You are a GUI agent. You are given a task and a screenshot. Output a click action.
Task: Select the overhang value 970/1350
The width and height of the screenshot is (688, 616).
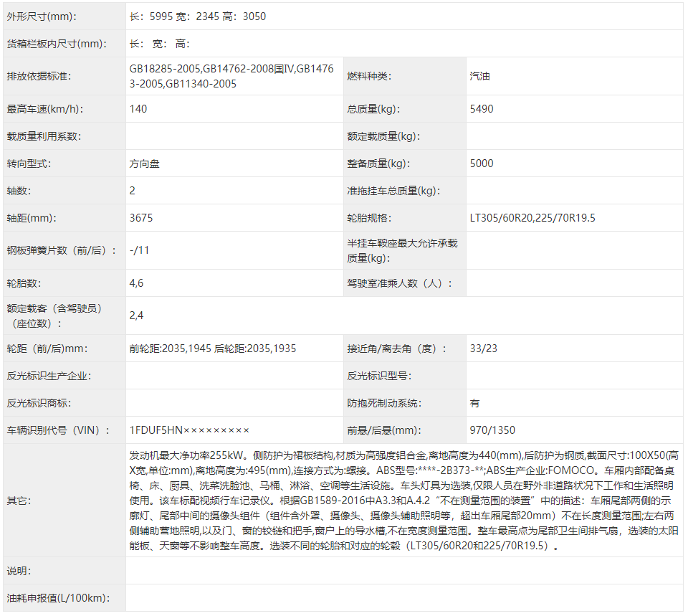[x=492, y=431]
